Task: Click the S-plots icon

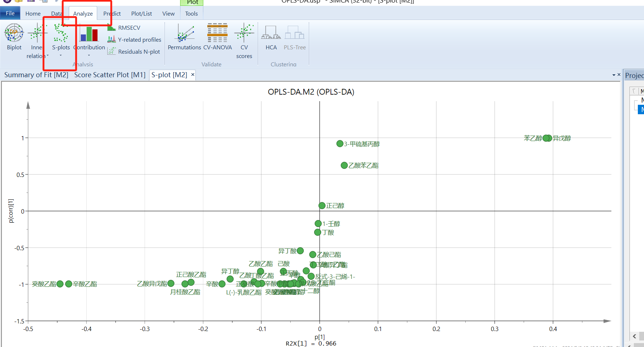Action: click(x=61, y=33)
